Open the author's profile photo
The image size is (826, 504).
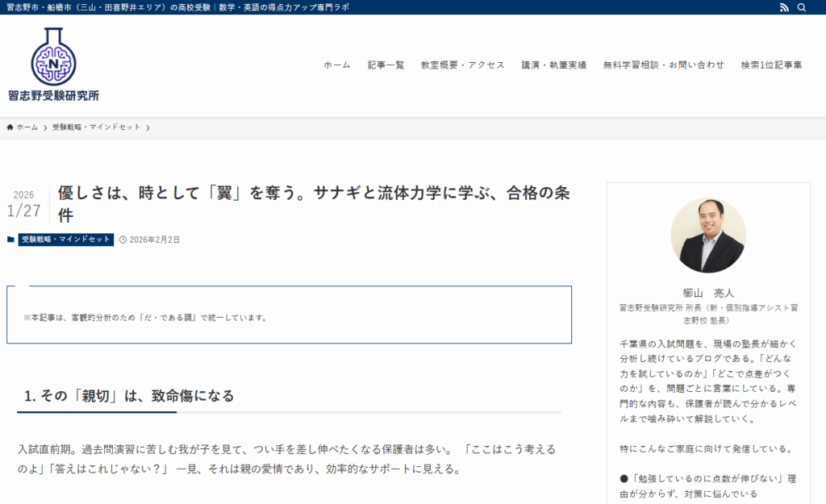[707, 235]
